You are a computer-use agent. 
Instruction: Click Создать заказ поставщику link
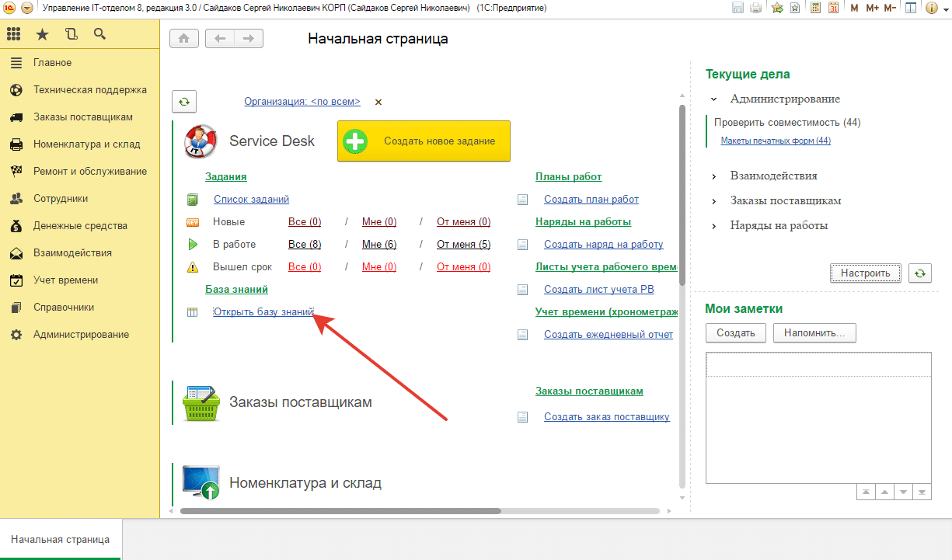tap(607, 416)
